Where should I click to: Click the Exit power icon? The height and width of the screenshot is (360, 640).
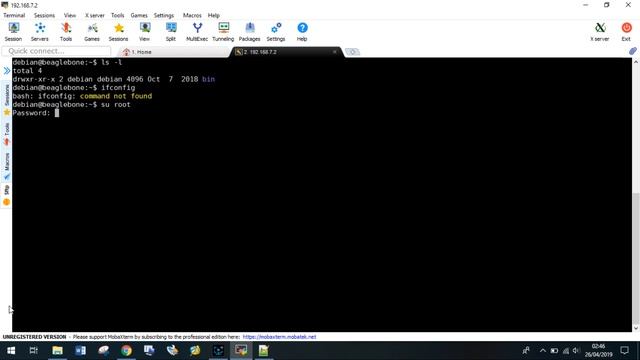pos(626,32)
